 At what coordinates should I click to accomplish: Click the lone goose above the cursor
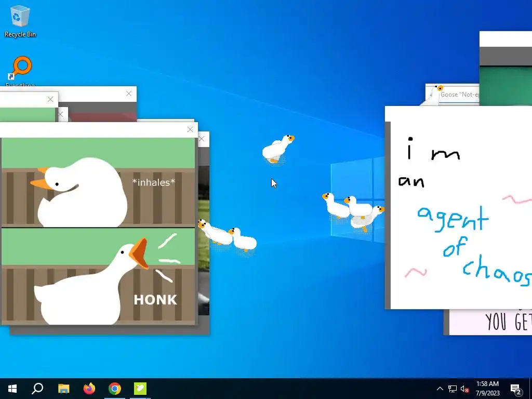[278, 149]
